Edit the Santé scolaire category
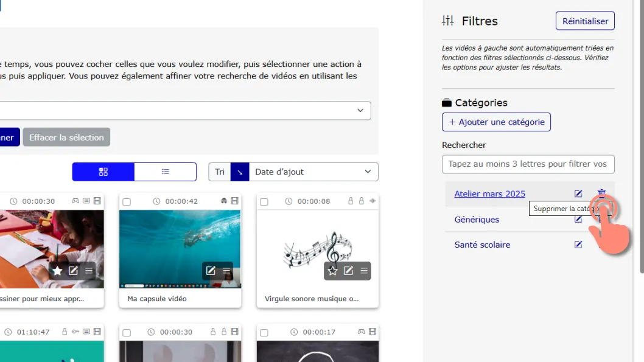This screenshot has width=644, height=362. click(x=578, y=245)
